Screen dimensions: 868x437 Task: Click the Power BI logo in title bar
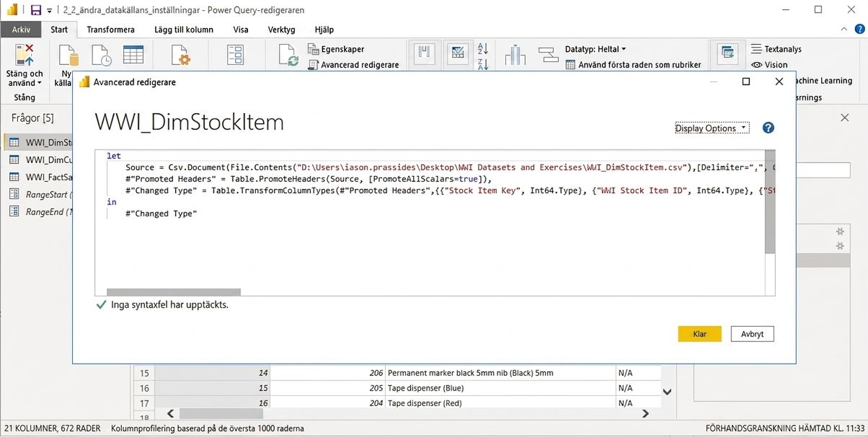coord(12,10)
